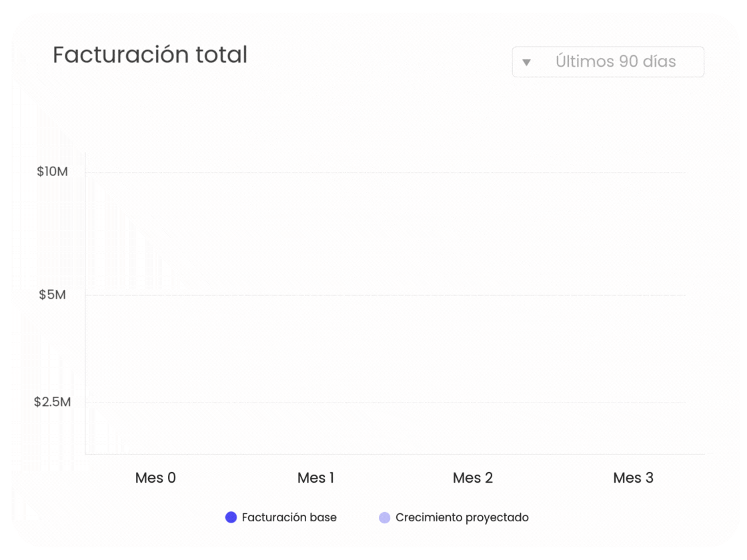Toggle the Facturación base series label
747x560 pixels.
pos(289,517)
